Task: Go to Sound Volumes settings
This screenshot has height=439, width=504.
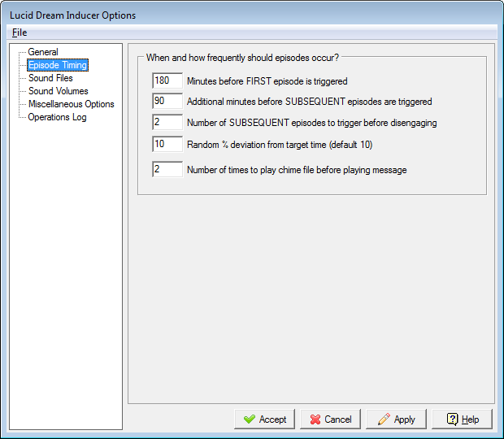Action: point(59,91)
